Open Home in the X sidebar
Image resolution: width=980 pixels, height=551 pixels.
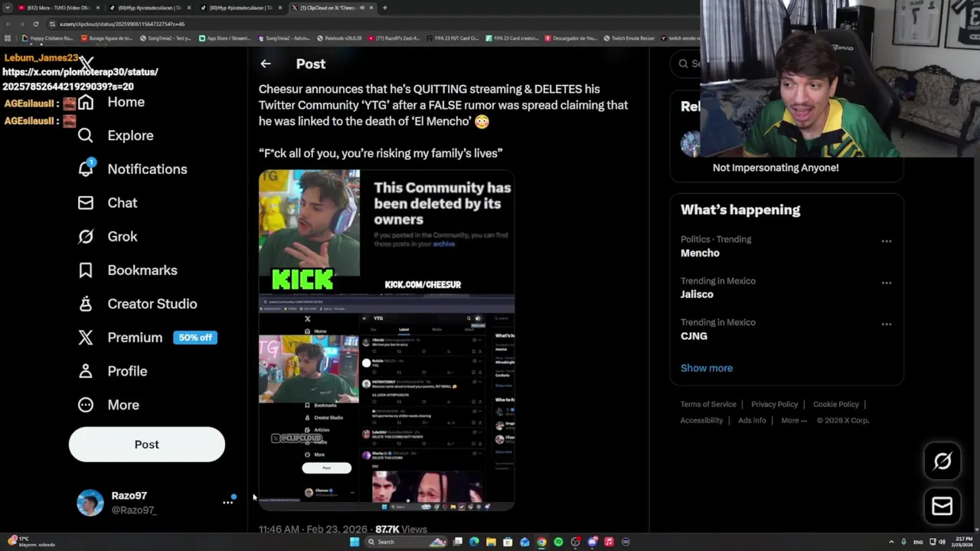click(x=111, y=102)
